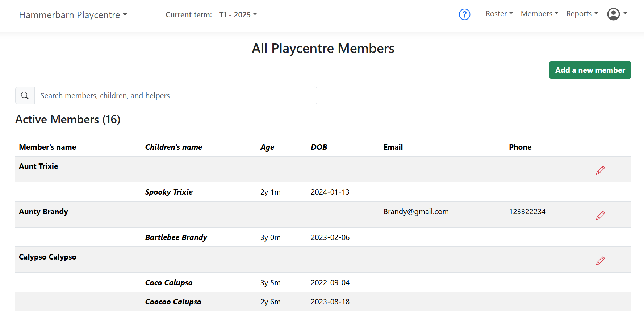Open the Roster menu
Screen dimensions: 644x311
click(x=499, y=14)
